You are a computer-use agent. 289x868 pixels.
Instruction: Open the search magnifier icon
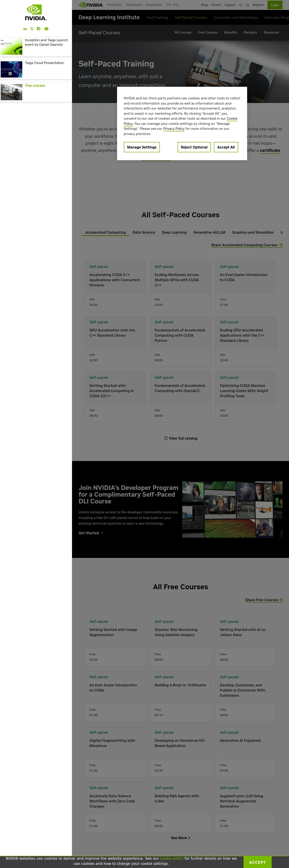(241, 5)
